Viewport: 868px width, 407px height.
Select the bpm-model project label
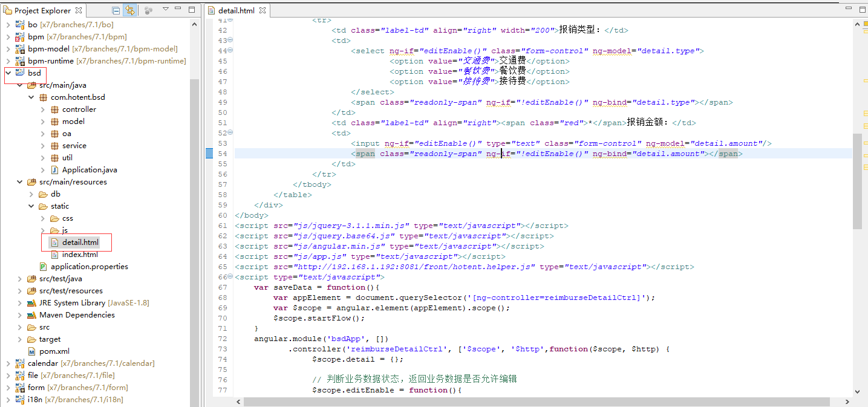click(48, 49)
